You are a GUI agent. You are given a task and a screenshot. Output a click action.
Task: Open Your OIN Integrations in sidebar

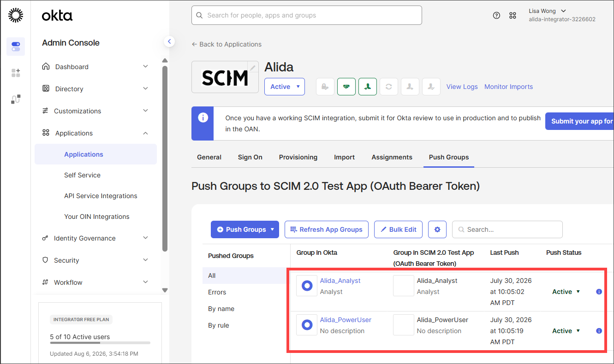pos(96,217)
